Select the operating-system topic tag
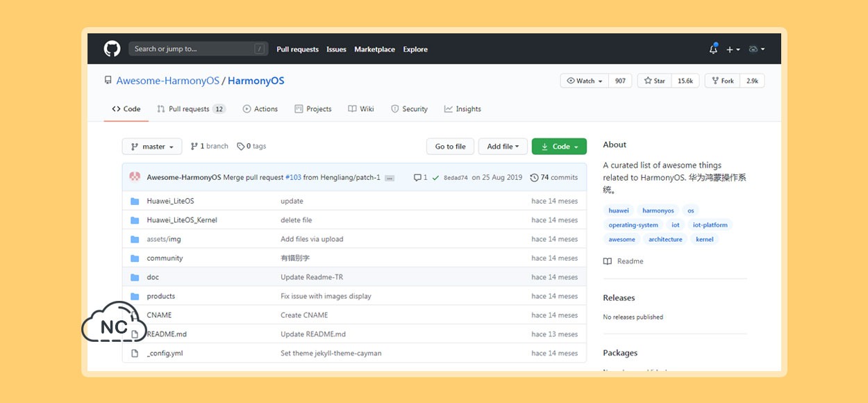 (x=633, y=225)
